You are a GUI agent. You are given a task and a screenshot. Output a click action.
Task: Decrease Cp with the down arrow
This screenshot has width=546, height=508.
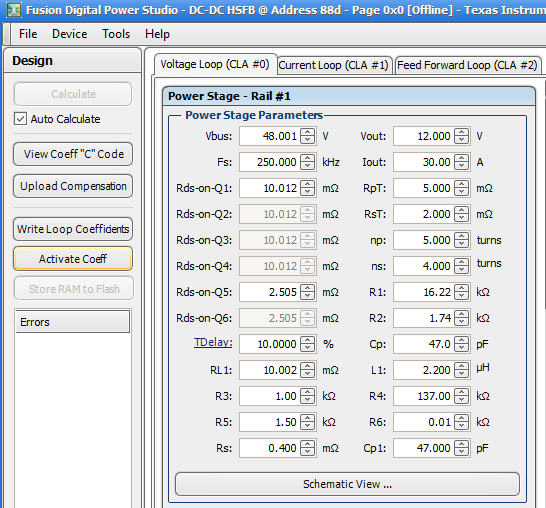461,348
